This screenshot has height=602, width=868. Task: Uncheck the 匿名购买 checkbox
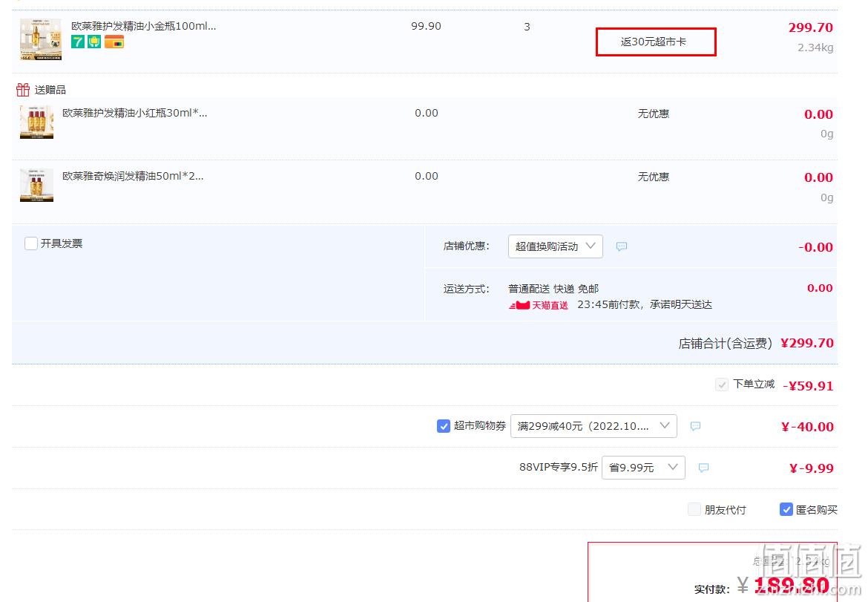786,509
